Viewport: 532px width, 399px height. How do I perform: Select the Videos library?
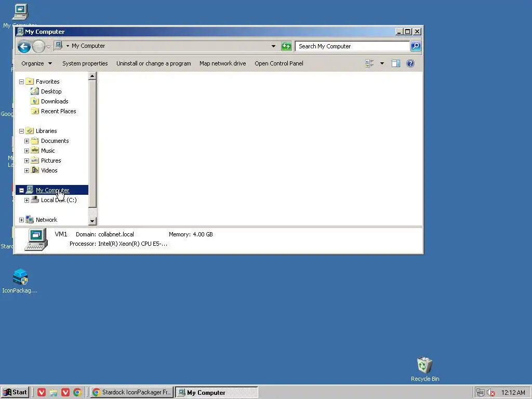click(x=49, y=170)
